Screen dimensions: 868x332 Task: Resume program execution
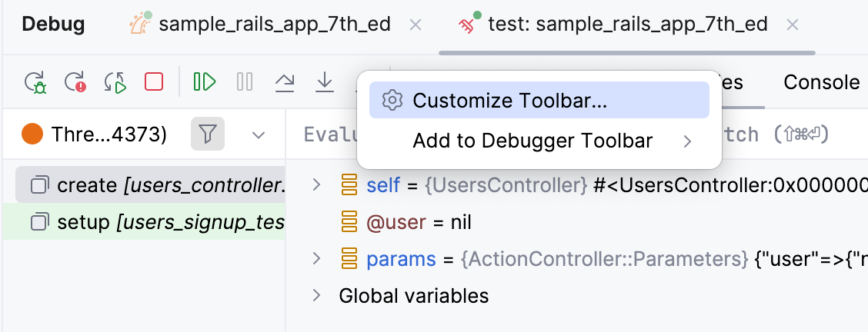[x=205, y=81]
